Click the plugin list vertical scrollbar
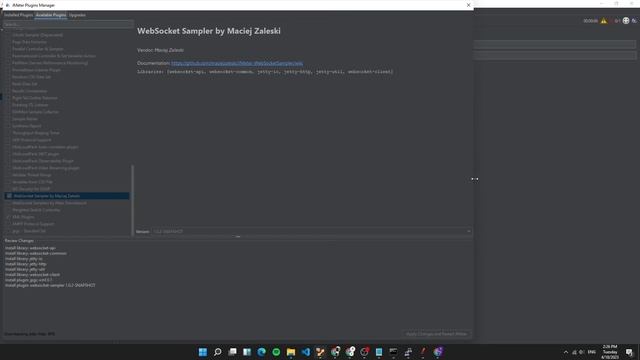The height and width of the screenshot is (360, 640). point(132,200)
